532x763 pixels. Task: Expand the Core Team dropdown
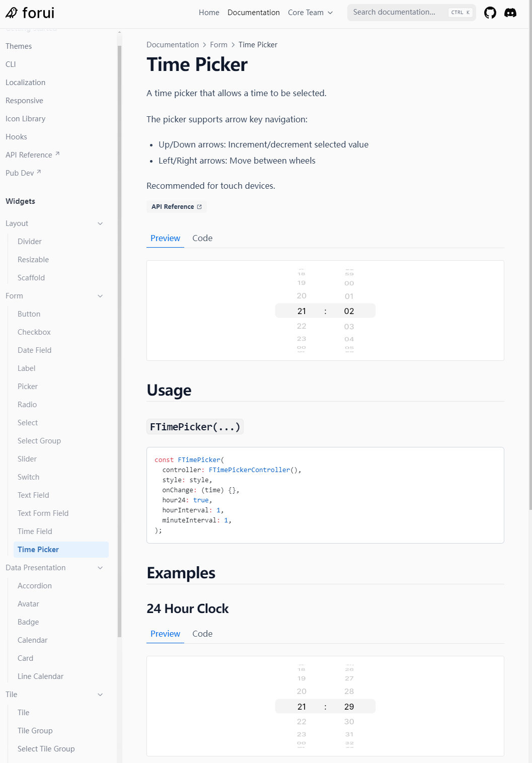310,13
